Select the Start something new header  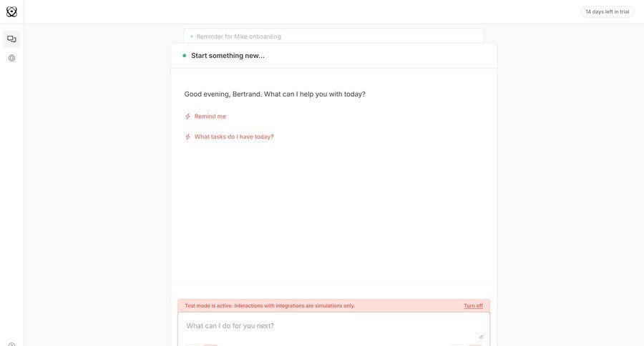(228, 56)
